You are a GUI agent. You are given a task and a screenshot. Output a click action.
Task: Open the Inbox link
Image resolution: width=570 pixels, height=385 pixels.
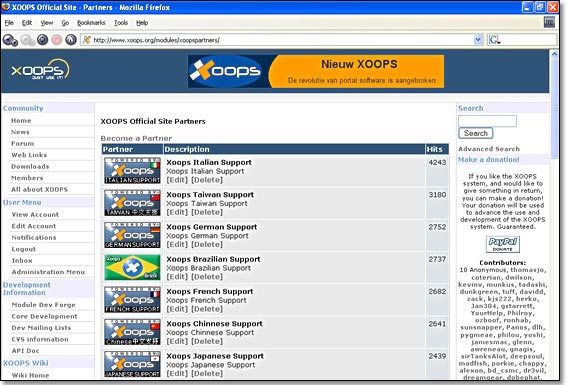click(x=22, y=261)
